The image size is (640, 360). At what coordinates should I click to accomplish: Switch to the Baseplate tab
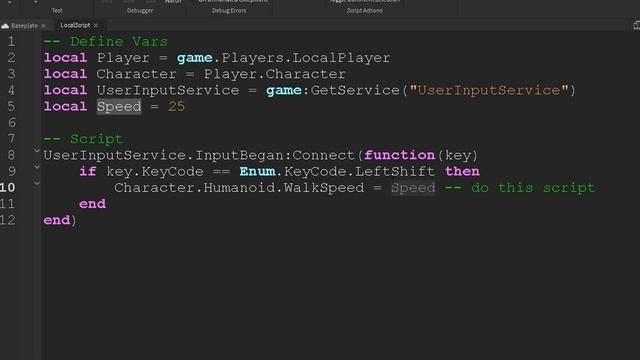coord(24,25)
